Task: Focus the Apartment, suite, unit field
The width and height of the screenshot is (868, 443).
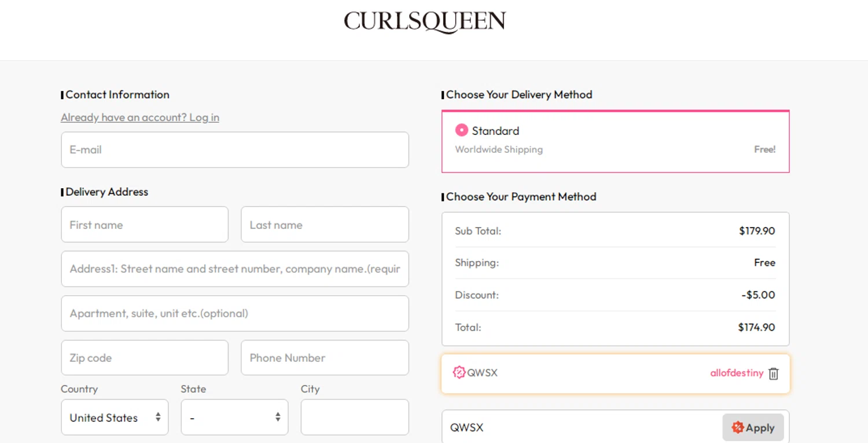Action: [235, 313]
